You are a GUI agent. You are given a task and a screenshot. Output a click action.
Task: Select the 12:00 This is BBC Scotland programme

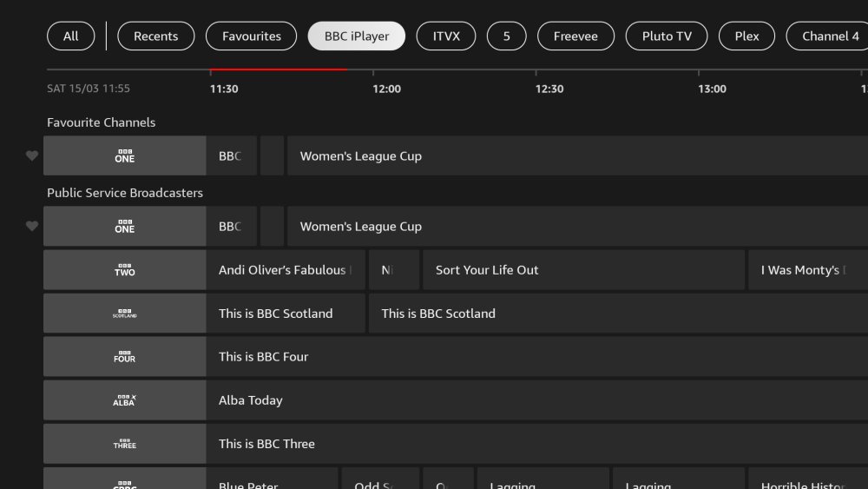click(618, 314)
